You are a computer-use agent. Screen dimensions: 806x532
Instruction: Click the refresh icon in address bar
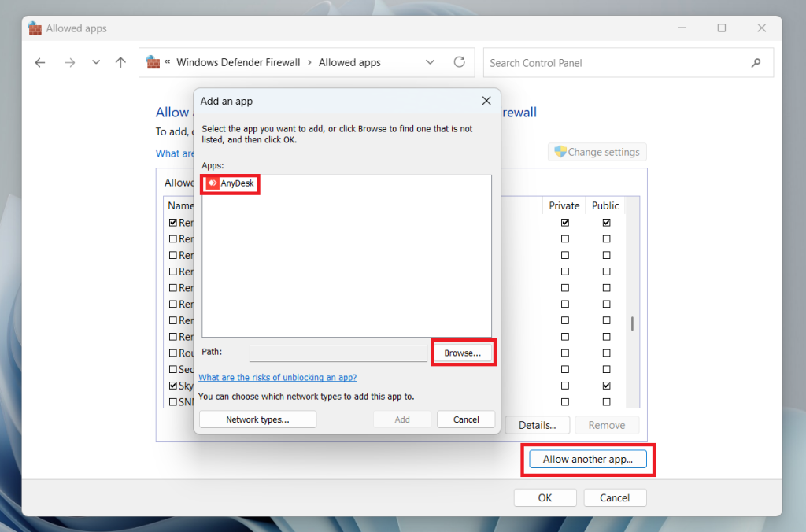459,62
